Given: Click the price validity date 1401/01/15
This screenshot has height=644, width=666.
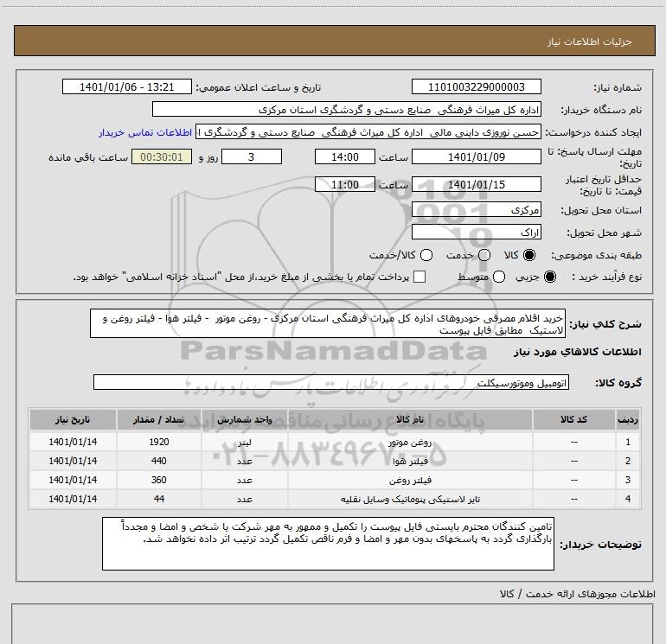Looking at the screenshot, I should [476, 185].
